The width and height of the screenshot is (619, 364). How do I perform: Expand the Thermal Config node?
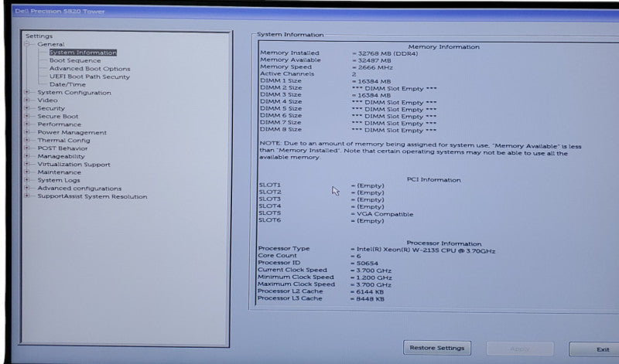tap(27, 140)
